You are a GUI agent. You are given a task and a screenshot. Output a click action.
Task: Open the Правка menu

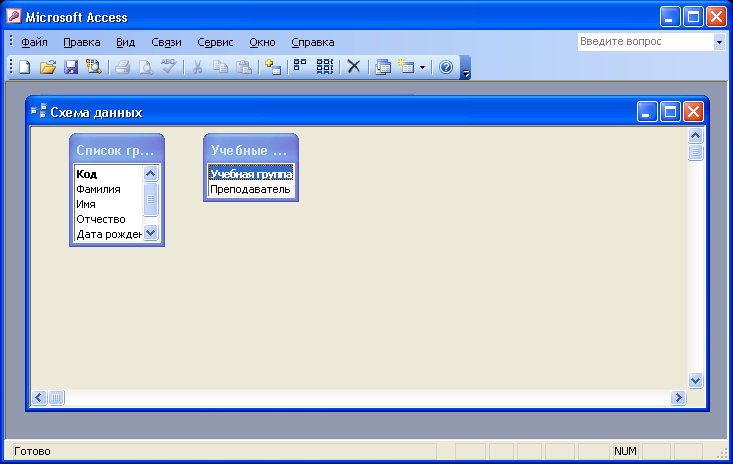coord(82,42)
